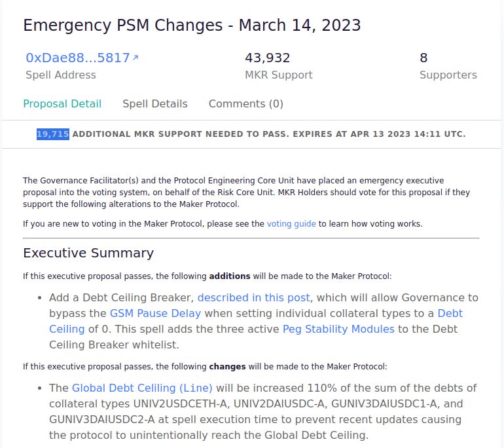Open the 0xDae88...5817 spell address link

click(x=78, y=58)
